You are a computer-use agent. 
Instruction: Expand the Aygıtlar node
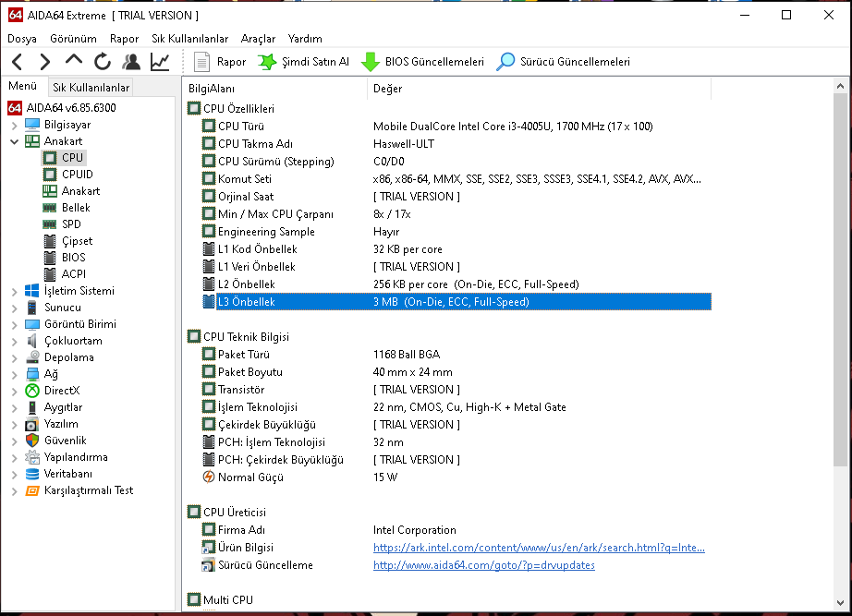click(x=15, y=408)
